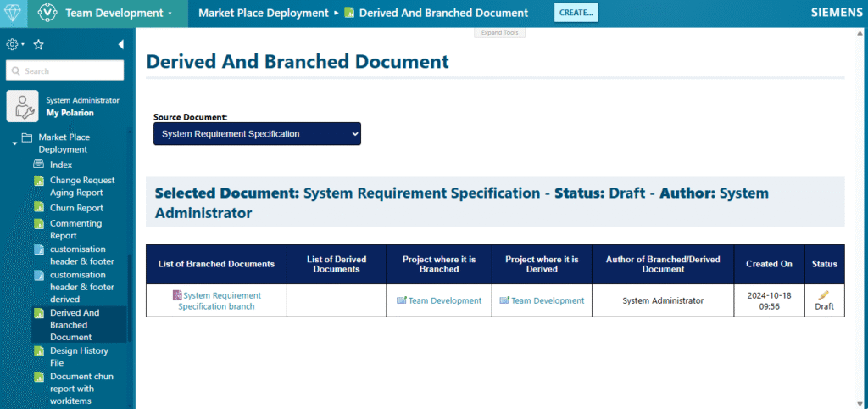Collapse the sidebar with the left arrow
868x409 pixels.
(120, 45)
